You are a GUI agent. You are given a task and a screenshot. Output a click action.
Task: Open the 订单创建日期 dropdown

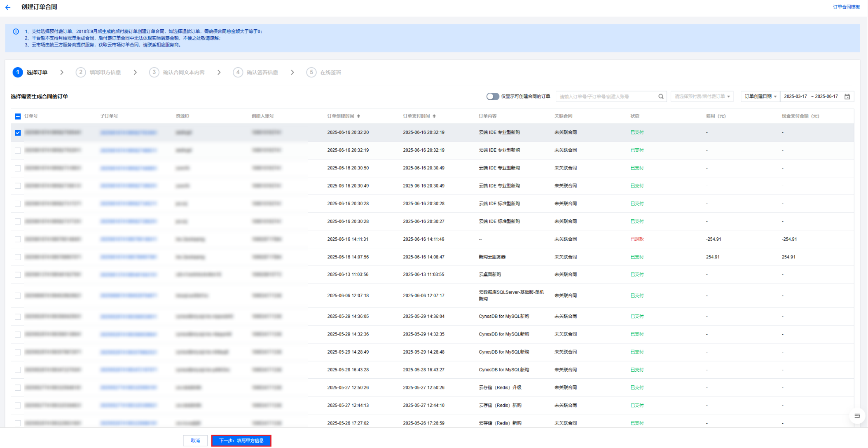pyautogui.click(x=760, y=96)
